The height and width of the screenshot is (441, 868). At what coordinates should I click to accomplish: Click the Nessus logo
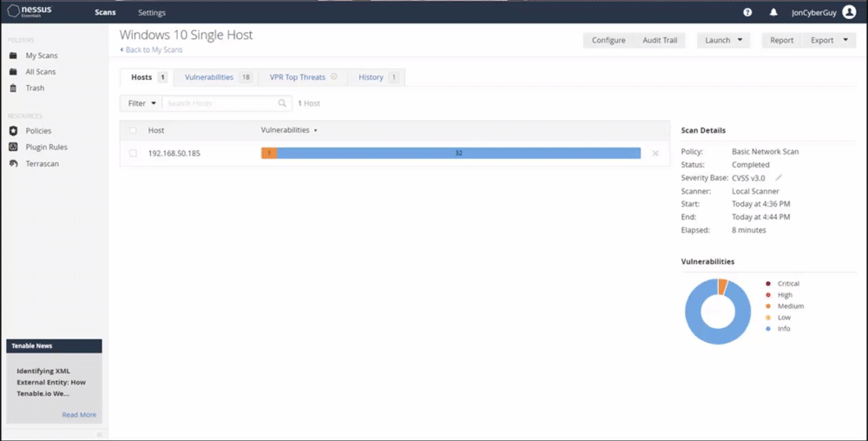[x=30, y=11]
